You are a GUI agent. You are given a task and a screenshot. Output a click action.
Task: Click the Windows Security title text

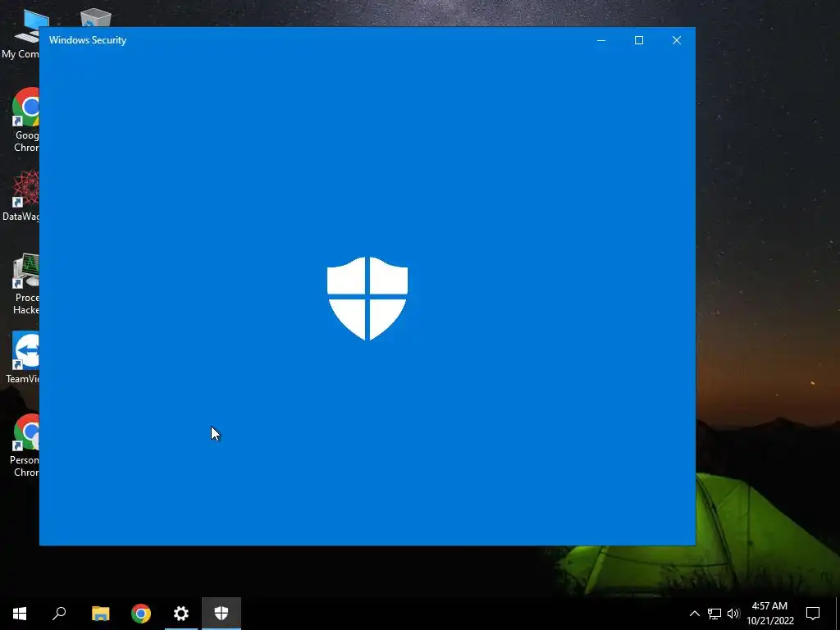88,40
